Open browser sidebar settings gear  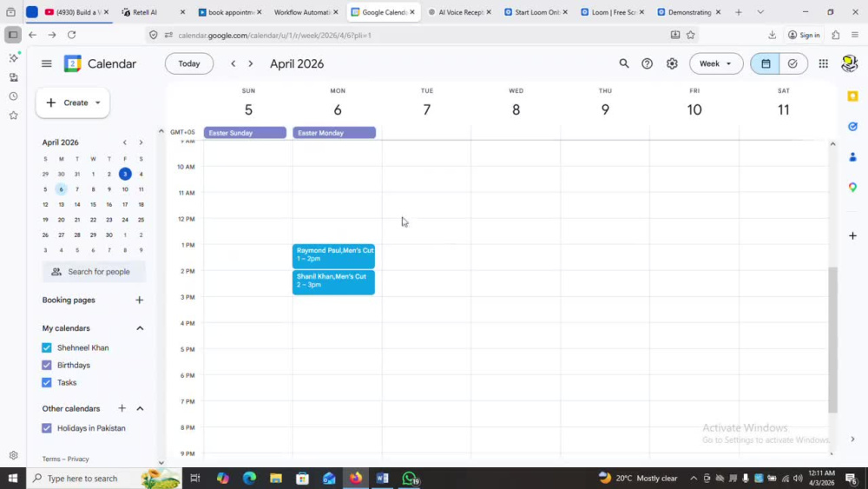(x=13, y=455)
